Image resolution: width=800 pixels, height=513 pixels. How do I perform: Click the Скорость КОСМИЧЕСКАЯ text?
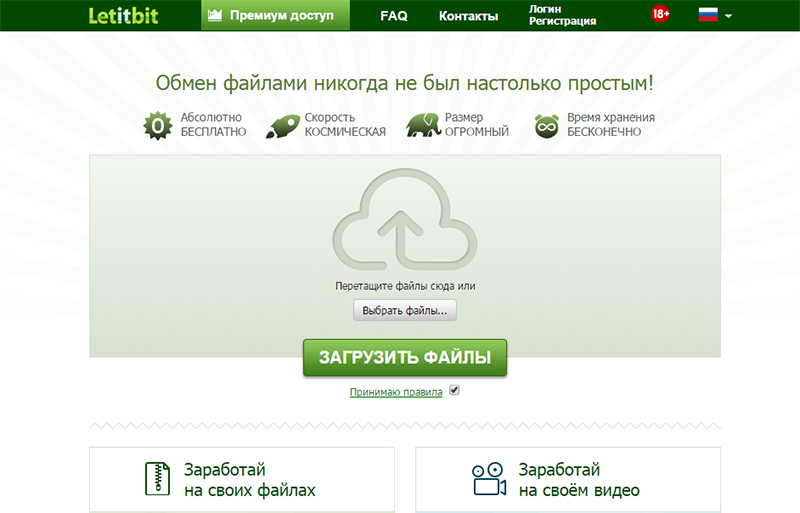click(x=345, y=125)
